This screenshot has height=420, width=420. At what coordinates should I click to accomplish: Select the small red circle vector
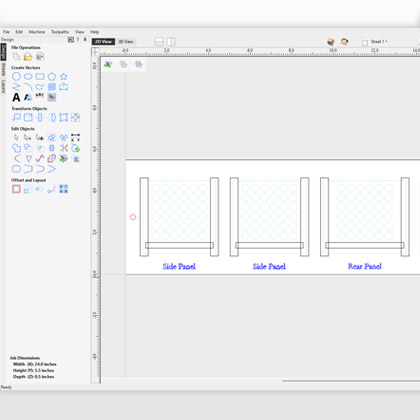[133, 217]
